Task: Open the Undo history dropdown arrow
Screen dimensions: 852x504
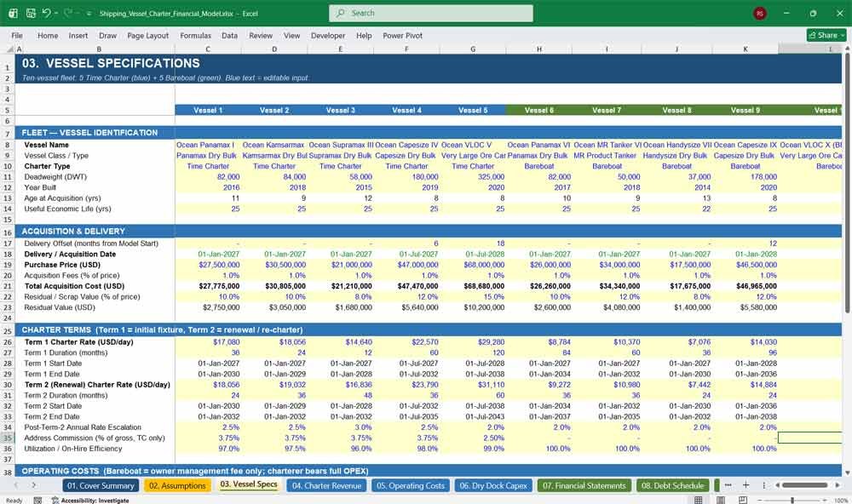Action: [56, 14]
